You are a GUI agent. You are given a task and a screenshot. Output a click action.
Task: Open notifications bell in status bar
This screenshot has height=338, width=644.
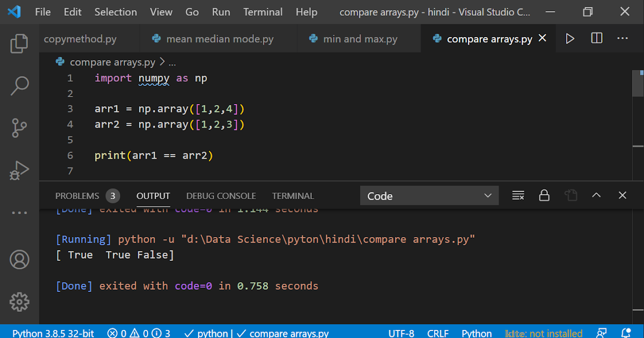(626, 333)
